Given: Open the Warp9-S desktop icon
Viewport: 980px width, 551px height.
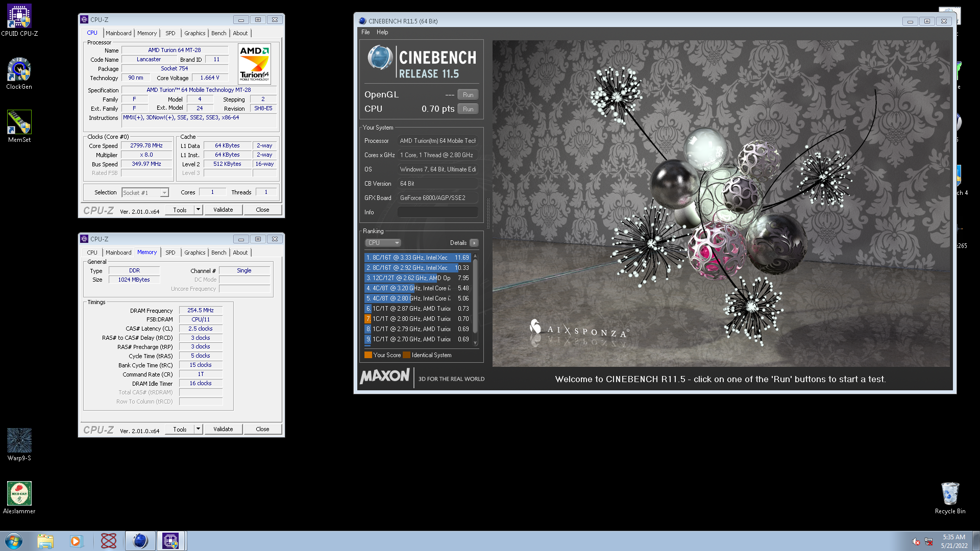Looking at the screenshot, I should pyautogui.click(x=19, y=445).
